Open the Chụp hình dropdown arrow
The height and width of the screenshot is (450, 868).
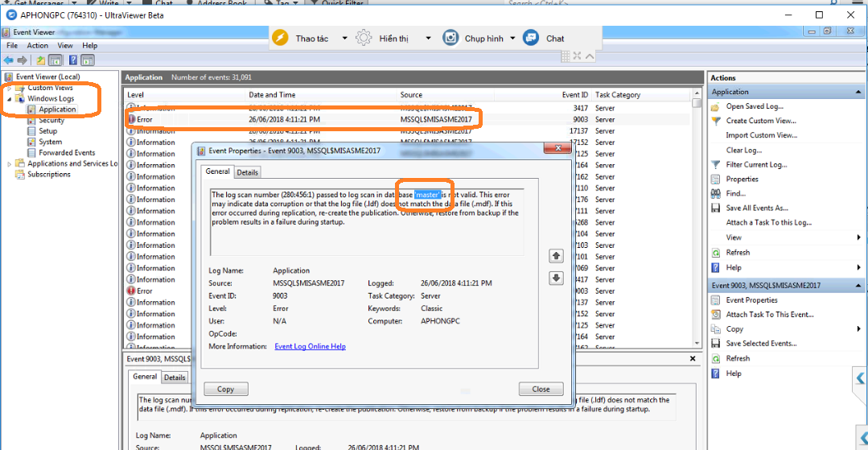coord(512,39)
